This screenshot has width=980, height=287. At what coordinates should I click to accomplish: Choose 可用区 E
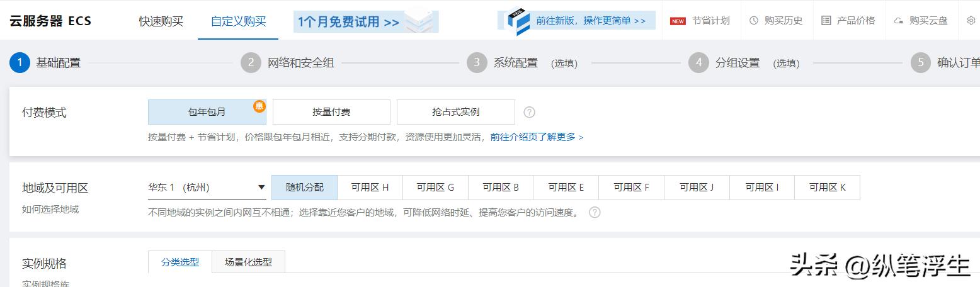[x=566, y=188]
